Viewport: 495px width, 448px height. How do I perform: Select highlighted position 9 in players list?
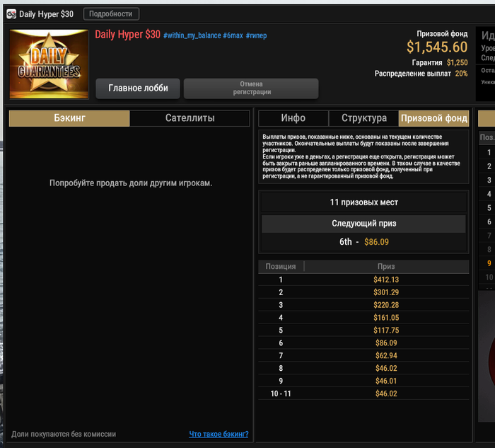489,263
